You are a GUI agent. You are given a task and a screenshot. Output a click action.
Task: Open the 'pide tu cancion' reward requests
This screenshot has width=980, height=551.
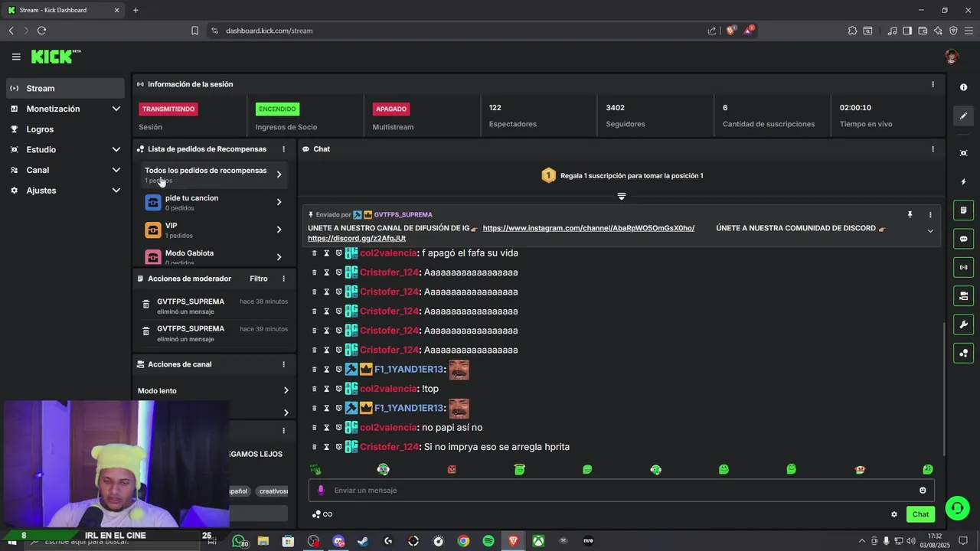(x=214, y=202)
